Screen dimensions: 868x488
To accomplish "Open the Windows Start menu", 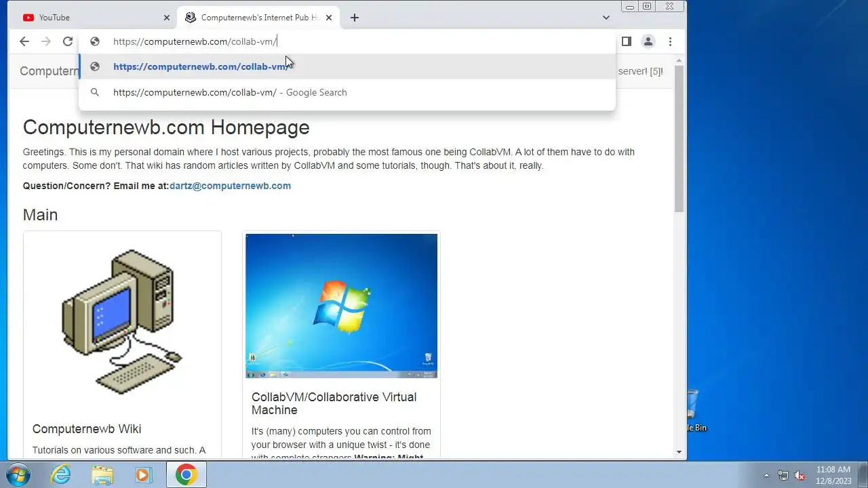I will tap(18, 474).
